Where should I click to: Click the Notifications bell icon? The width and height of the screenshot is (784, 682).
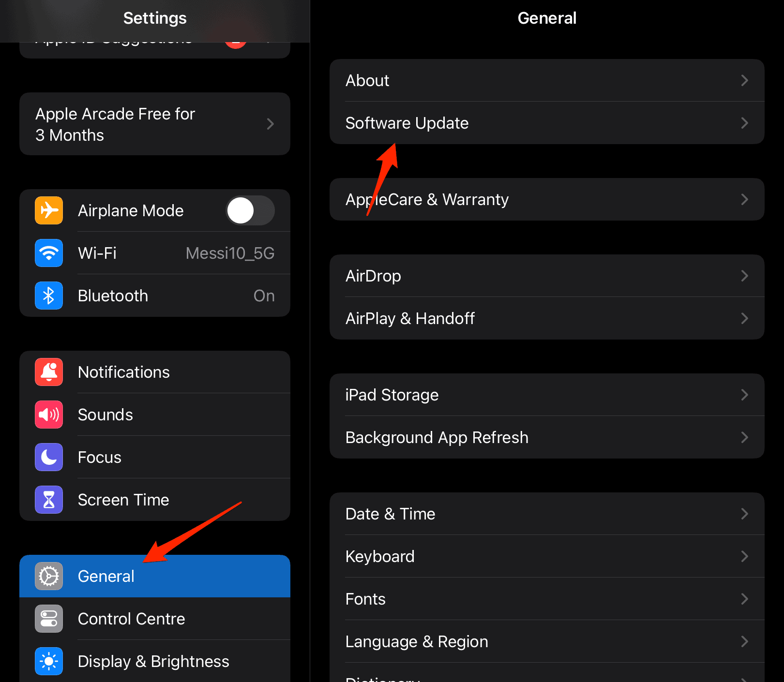click(48, 372)
